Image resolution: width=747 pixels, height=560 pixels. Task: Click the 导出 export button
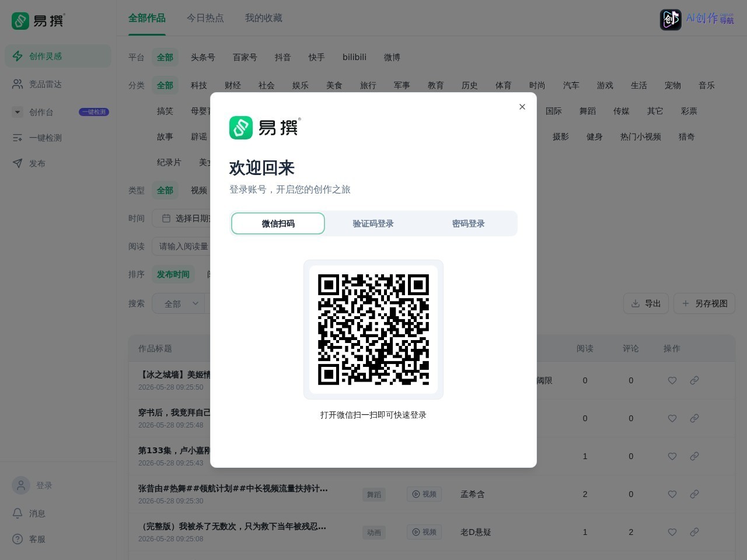[646, 303]
